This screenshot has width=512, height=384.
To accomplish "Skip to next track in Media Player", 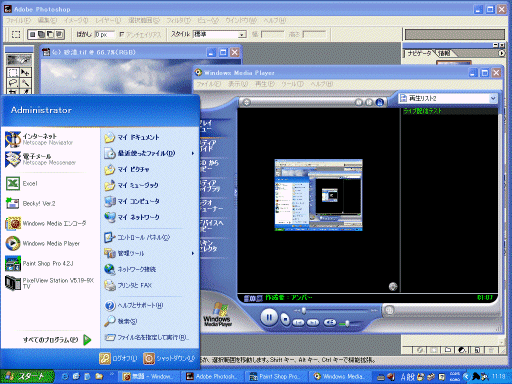I will pos(313,323).
